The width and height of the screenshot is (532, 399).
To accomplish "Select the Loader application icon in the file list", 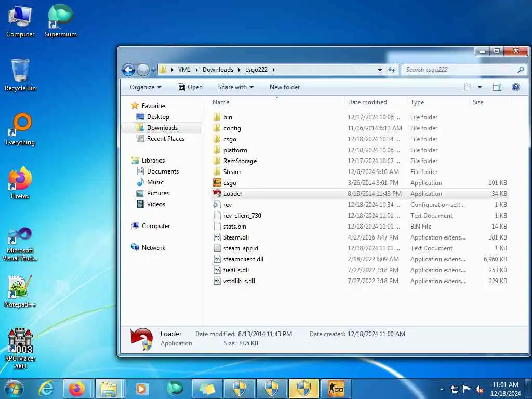I will [217, 194].
